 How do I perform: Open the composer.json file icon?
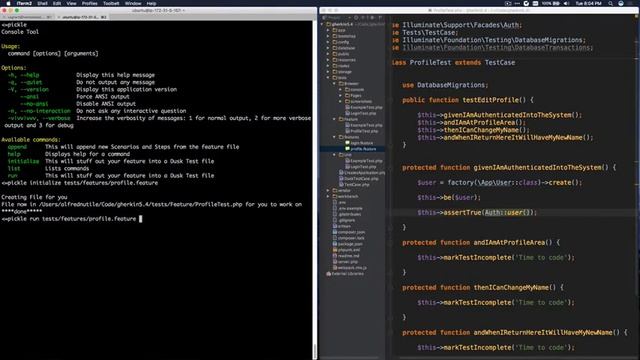[x=335, y=232]
